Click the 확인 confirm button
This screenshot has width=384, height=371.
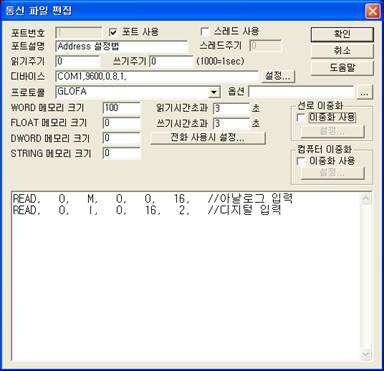[x=342, y=34]
